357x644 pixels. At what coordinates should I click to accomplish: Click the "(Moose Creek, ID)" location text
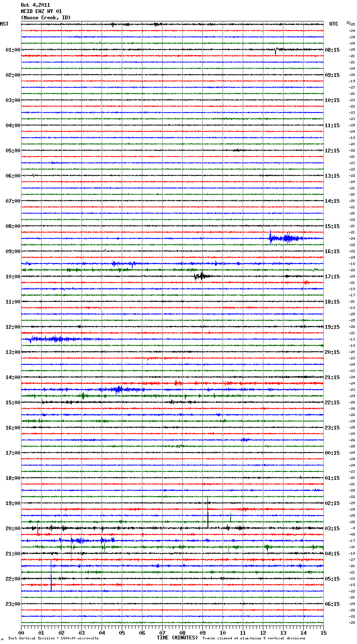(x=46, y=18)
